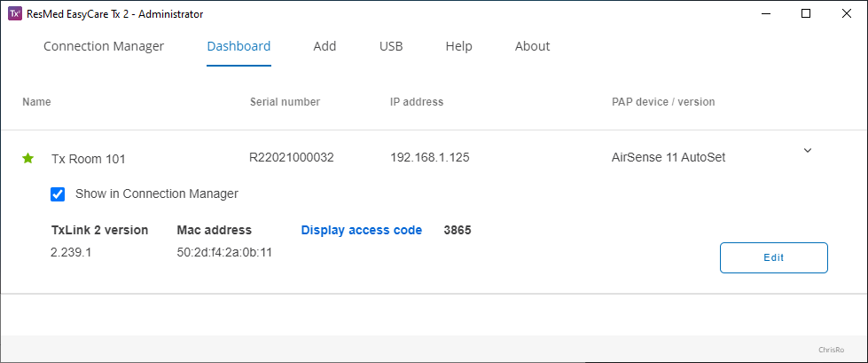
Task: Open the Connection Manager tab
Action: (x=104, y=46)
